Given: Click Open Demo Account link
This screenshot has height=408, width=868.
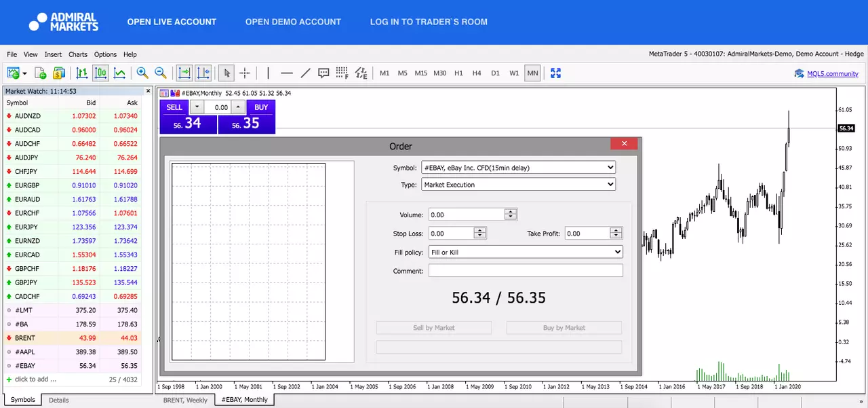Looking at the screenshot, I should click(x=293, y=22).
